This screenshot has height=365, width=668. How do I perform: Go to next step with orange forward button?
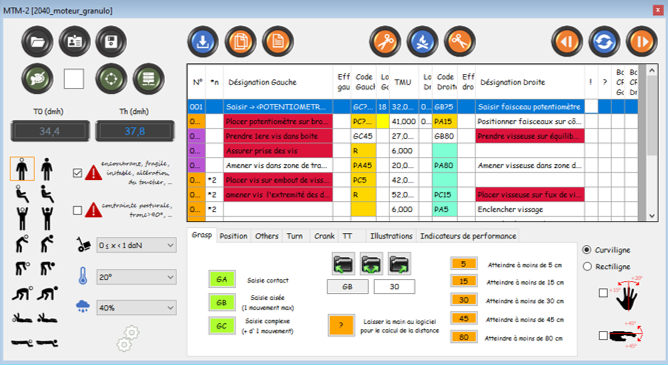coord(642,42)
